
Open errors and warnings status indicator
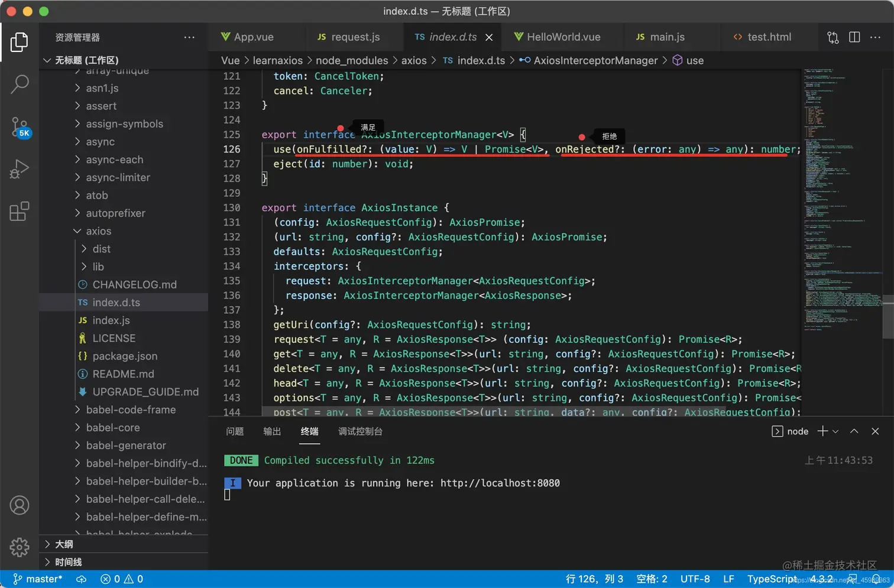122,579
